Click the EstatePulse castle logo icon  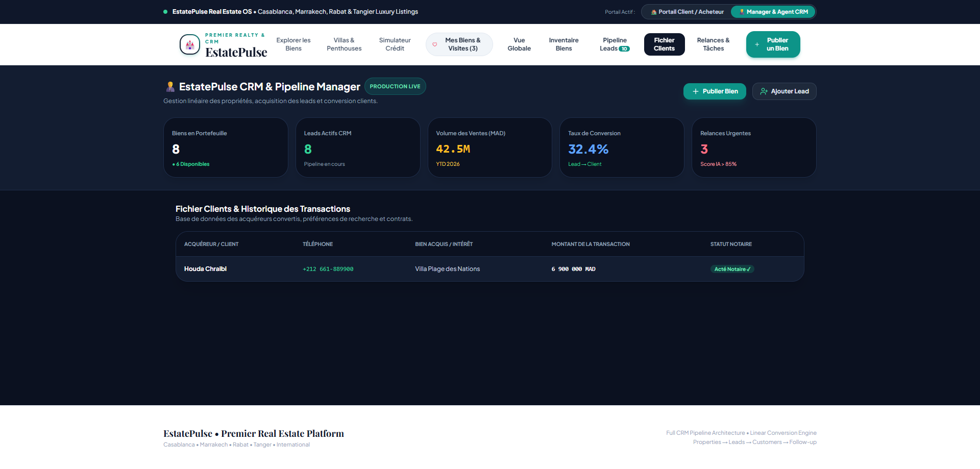[x=190, y=44]
